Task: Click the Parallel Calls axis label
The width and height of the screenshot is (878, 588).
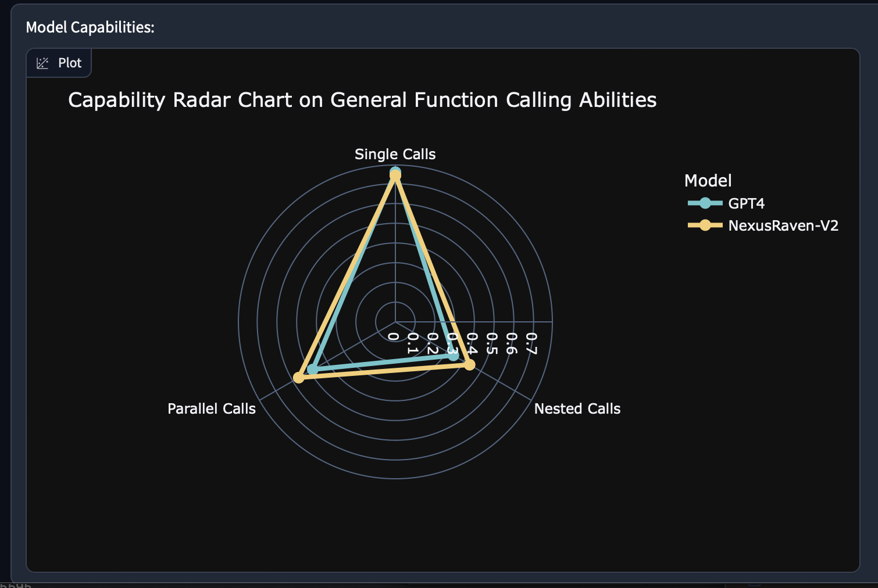Action: tap(211, 408)
